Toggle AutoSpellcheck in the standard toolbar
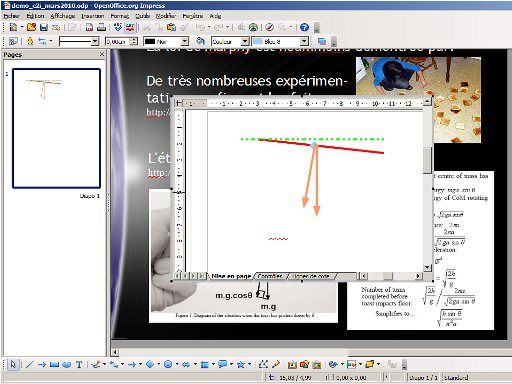 [130, 27]
